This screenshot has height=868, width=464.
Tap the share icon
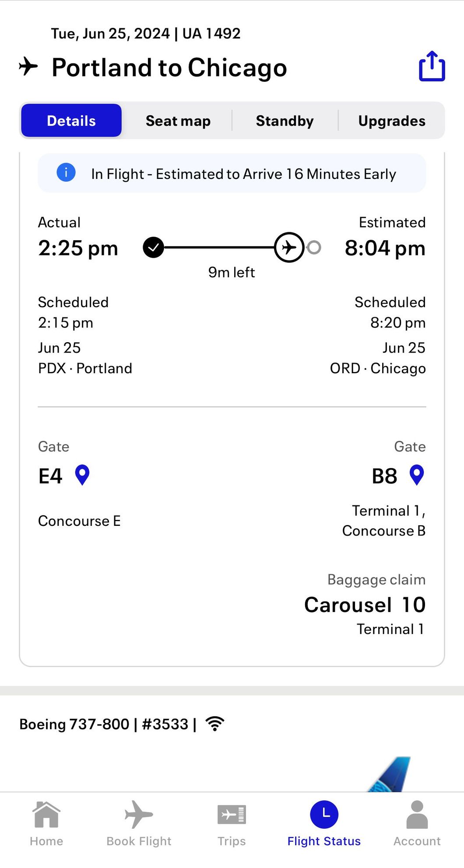tap(432, 66)
